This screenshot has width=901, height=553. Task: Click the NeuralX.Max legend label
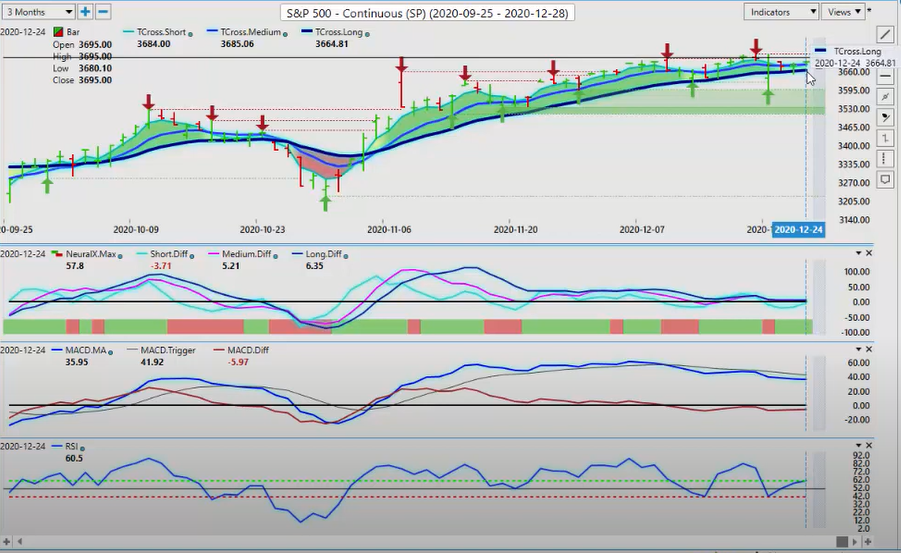(x=91, y=254)
